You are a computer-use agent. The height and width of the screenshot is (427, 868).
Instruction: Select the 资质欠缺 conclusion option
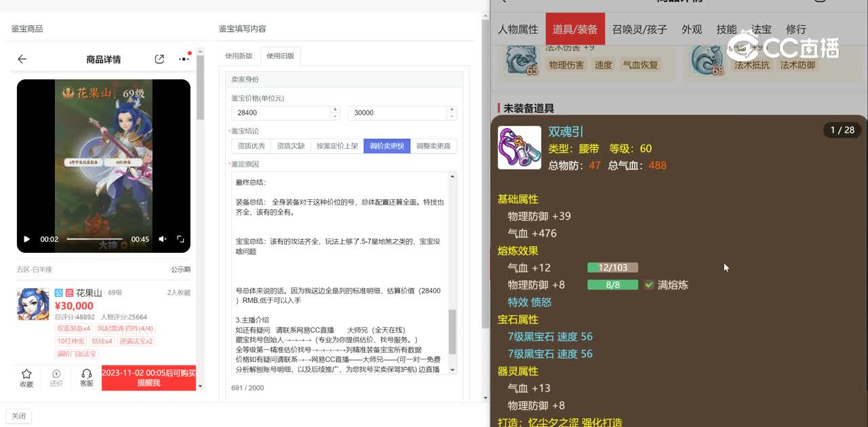click(290, 146)
